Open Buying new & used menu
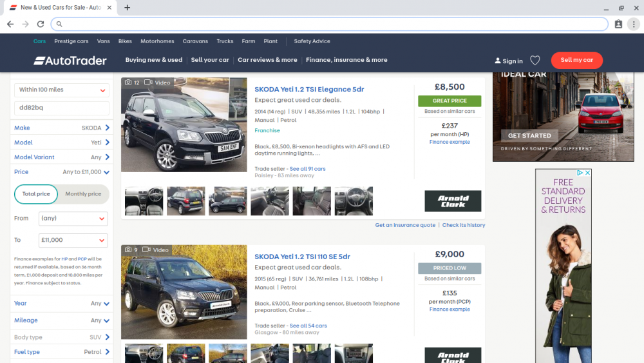 click(x=154, y=60)
